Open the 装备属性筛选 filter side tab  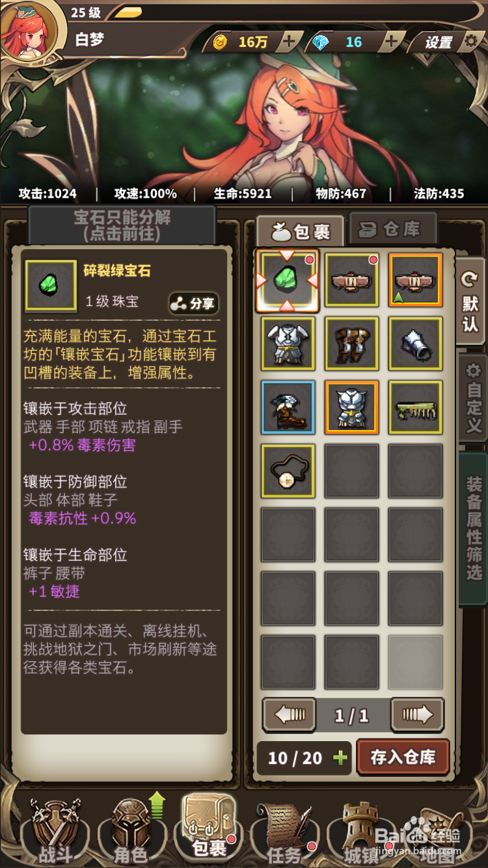point(473,528)
